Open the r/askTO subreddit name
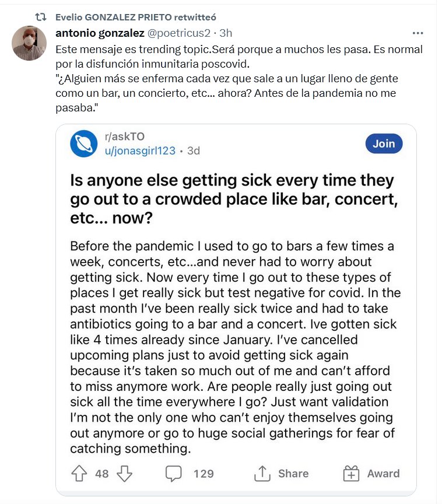442x504 pixels. tap(124, 137)
